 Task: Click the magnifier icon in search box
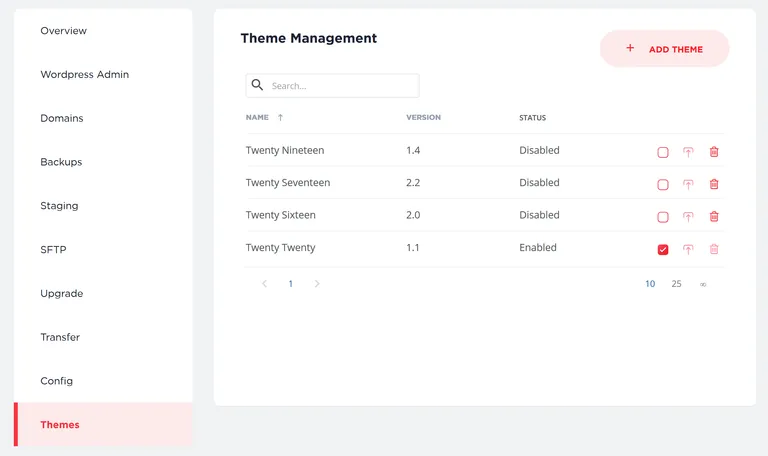(257, 85)
